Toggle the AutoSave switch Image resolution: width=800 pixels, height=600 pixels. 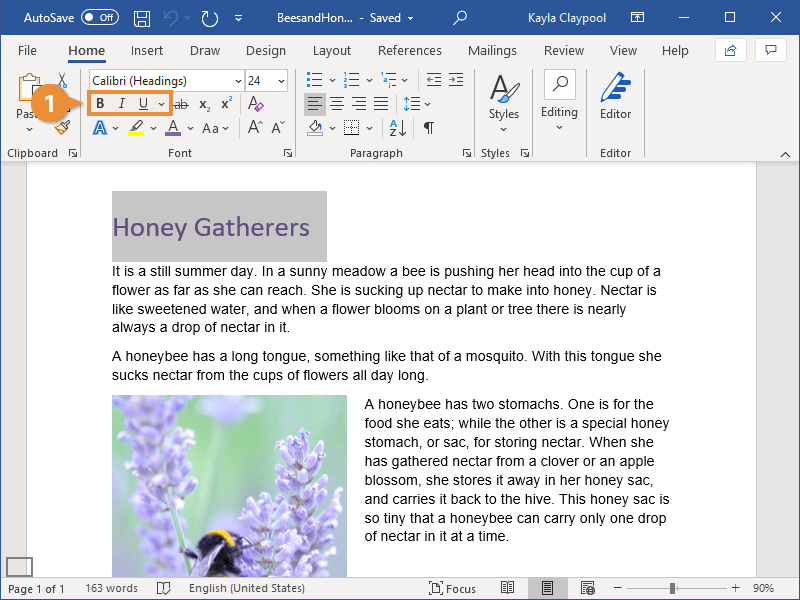99,18
